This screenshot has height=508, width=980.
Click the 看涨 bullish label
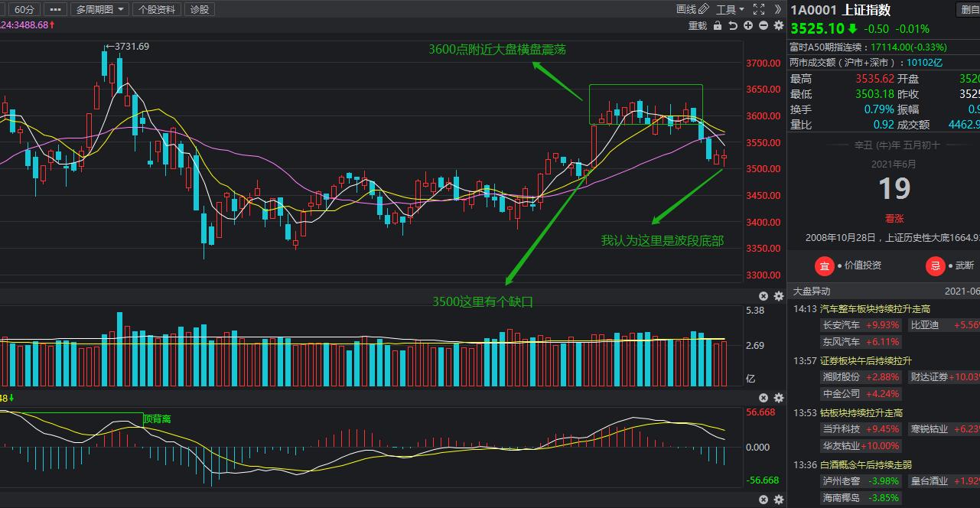point(894,218)
